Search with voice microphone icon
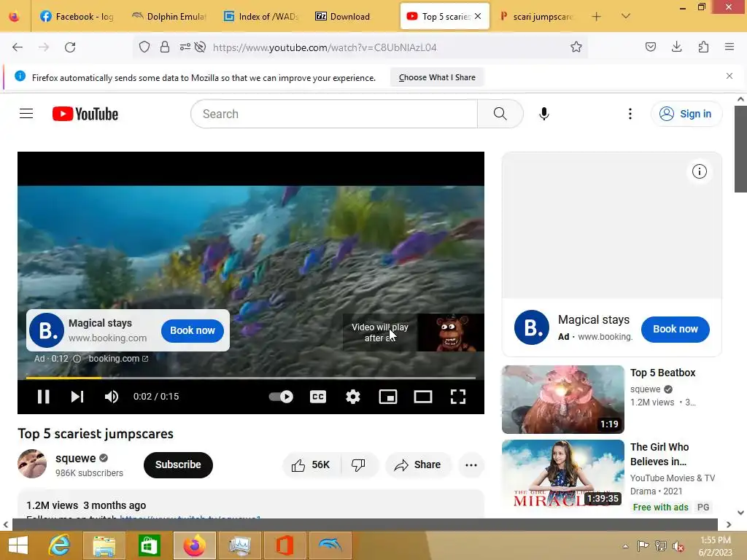 point(544,114)
